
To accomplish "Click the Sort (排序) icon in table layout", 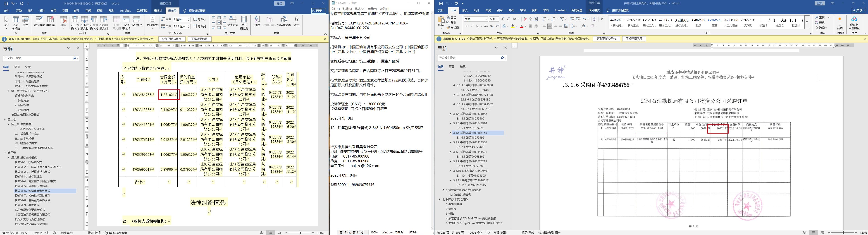I will (257, 21).
